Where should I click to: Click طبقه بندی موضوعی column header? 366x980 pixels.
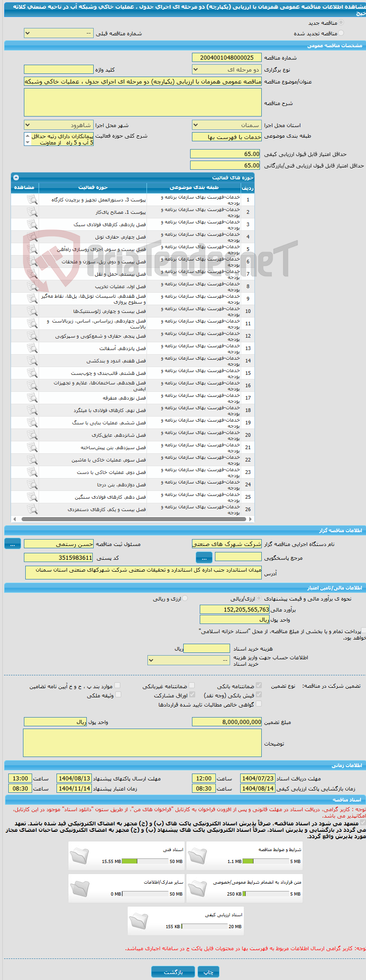pos(194,187)
